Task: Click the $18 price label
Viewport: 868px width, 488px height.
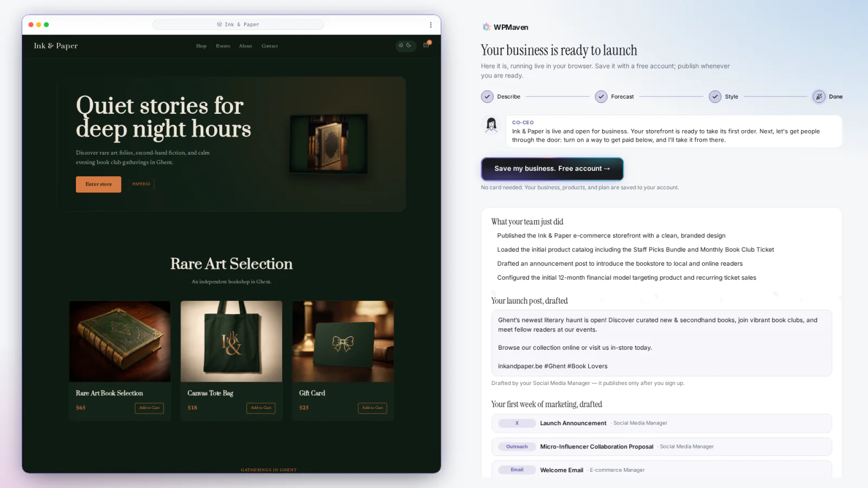Action: 193,408
